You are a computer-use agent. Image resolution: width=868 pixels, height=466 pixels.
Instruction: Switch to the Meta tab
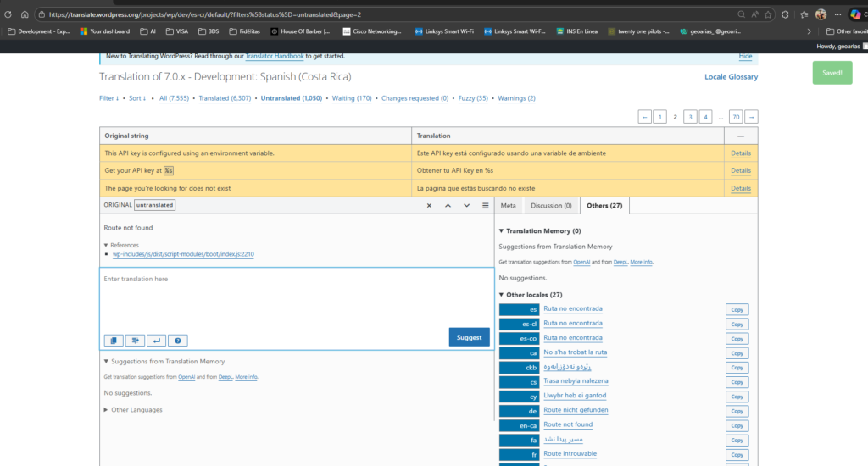(x=509, y=206)
